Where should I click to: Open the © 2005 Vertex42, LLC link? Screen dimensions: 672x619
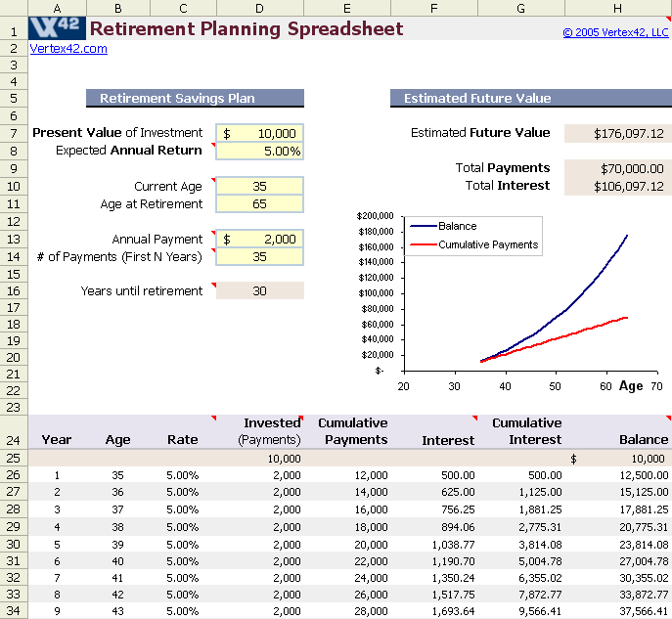pyautogui.click(x=615, y=32)
